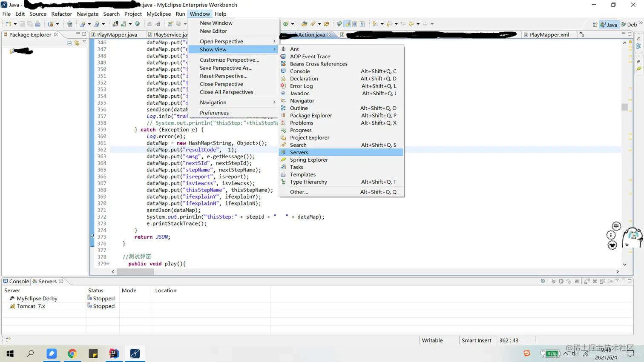Close the Package Explorer tab

coord(56,34)
